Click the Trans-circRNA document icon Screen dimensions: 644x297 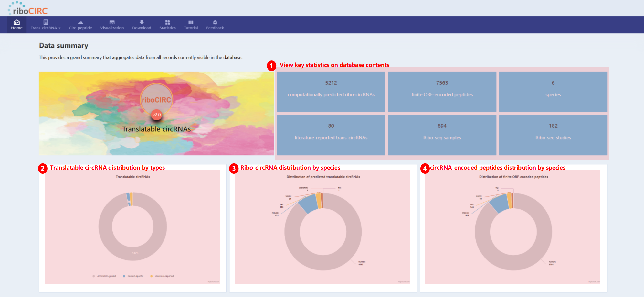click(x=46, y=22)
